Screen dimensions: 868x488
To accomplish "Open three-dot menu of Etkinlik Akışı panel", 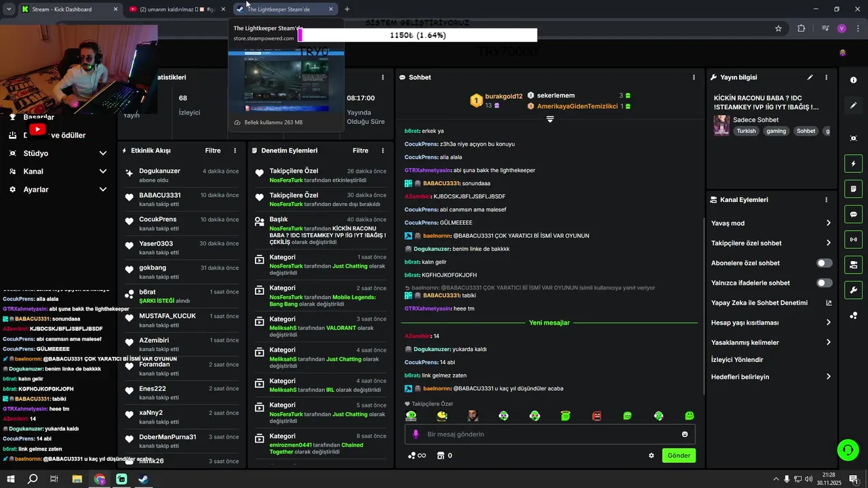I will (235, 150).
